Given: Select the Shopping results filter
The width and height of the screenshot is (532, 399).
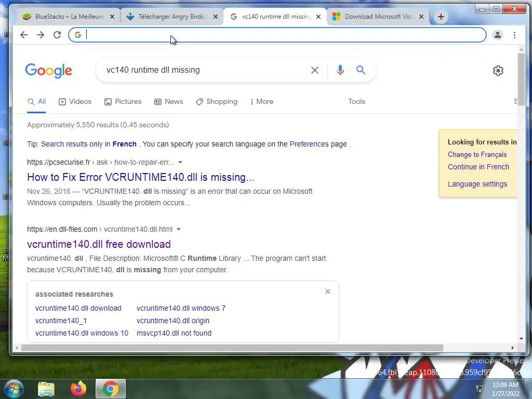Looking at the screenshot, I should click(217, 101).
